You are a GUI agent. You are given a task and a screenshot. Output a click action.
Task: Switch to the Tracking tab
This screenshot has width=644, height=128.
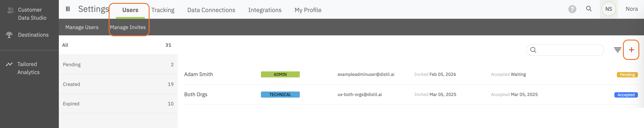click(163, 10)
